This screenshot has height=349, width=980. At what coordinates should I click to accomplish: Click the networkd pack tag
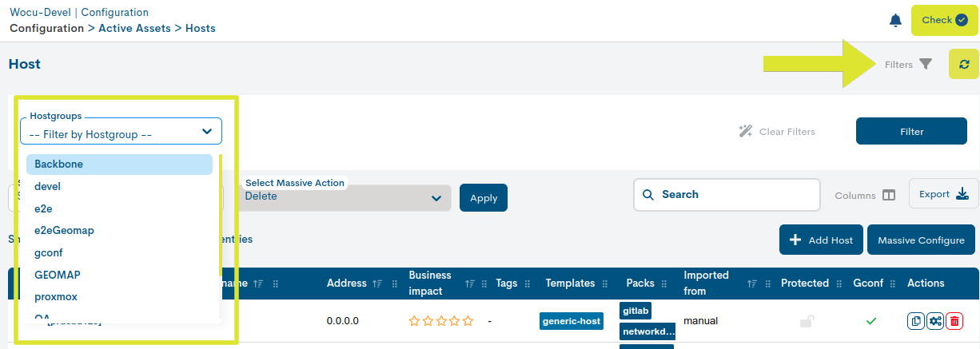point(647,331)
